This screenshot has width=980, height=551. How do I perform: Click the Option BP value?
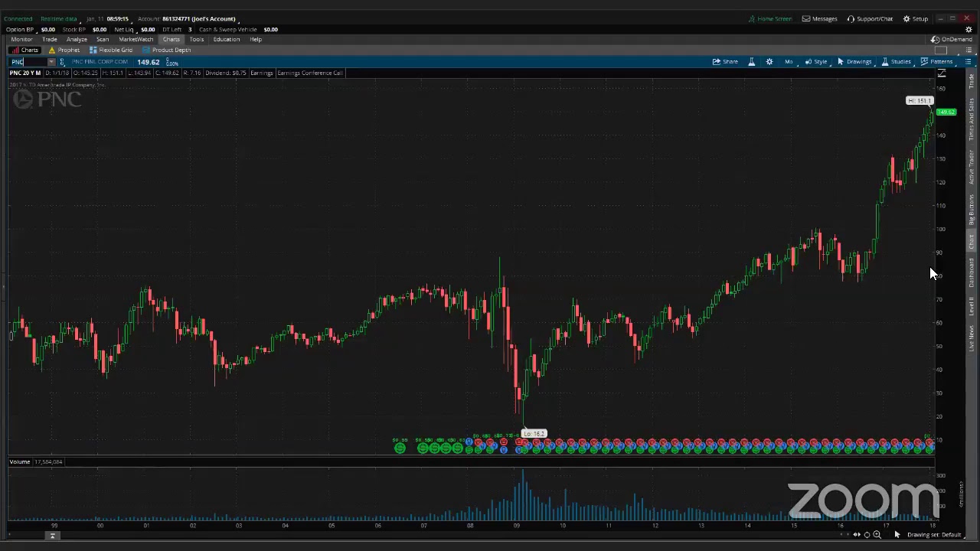point(47,29)
